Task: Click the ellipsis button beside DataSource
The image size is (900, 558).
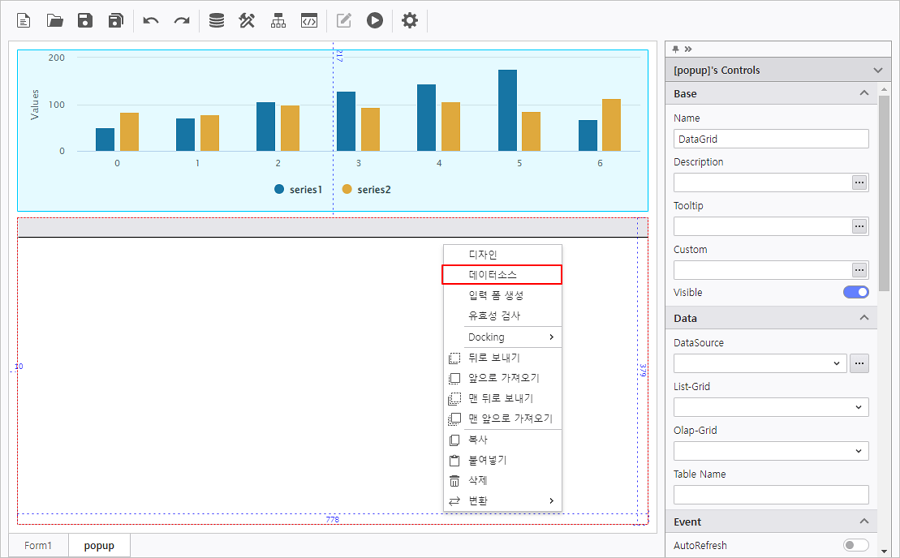Action: 859,364
